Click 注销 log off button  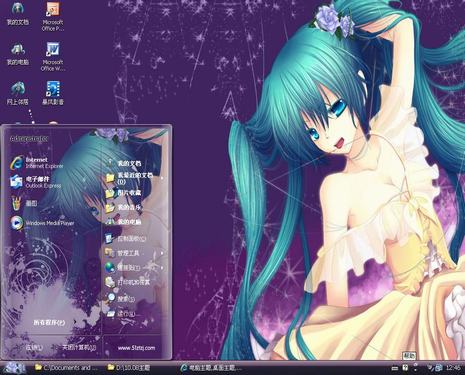[33, 347]
